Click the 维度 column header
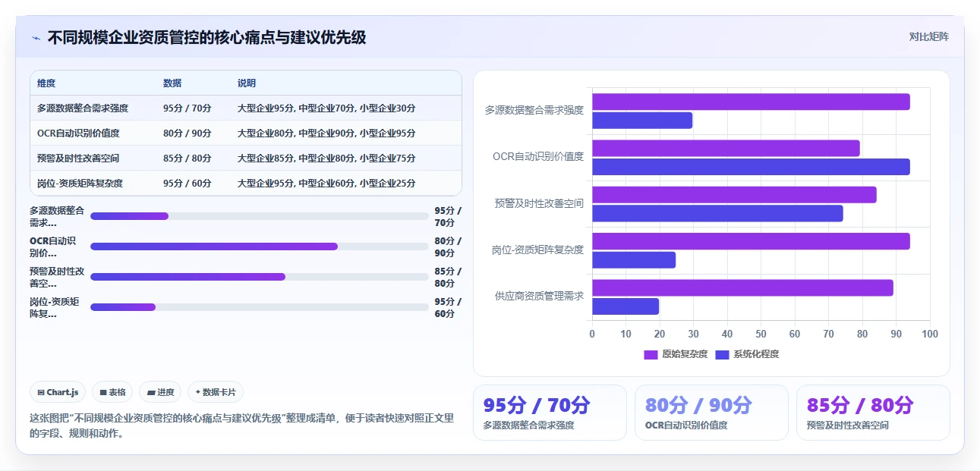This screenshot has height=471, width=980. click(46, 83)
